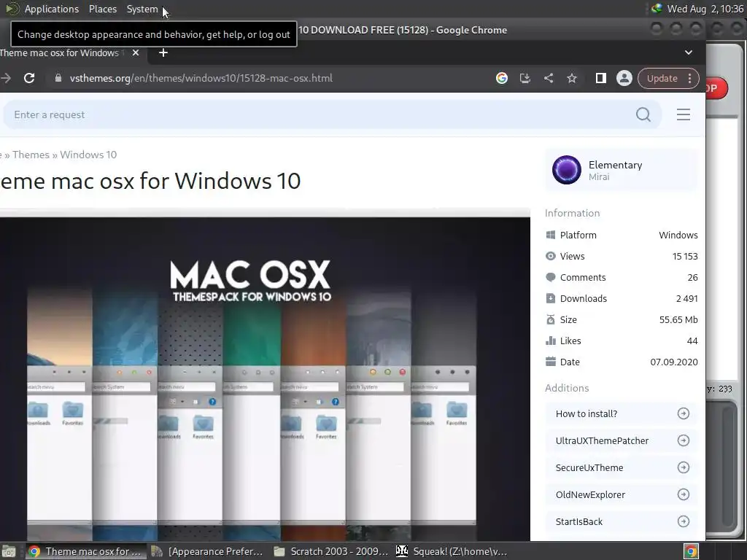The width and height of the screenshot is (747, 560).
Task: Click the Downloads info icon
Action: (x=550, y=298)
